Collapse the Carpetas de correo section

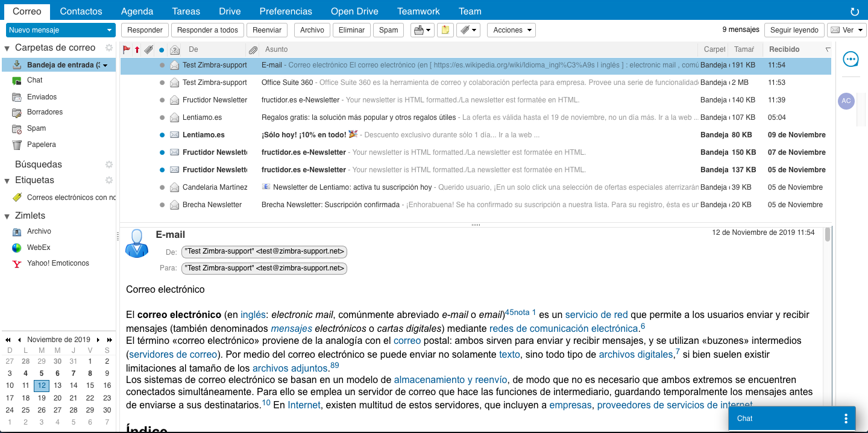coord(7,48)
